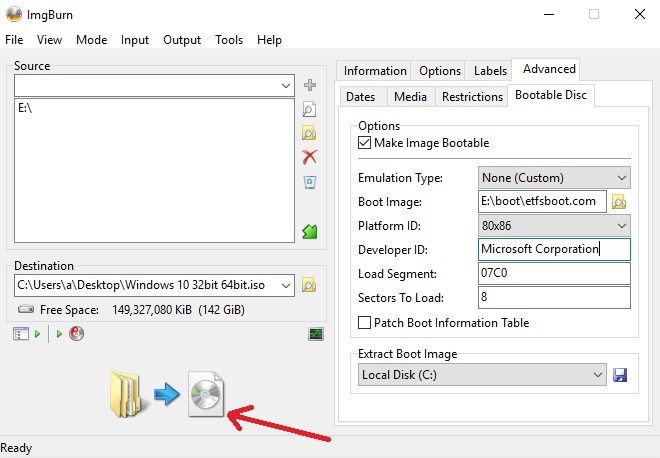Click the red disc eject icon
This screenshot has width=660, height=458.
[x=76, y=333]
